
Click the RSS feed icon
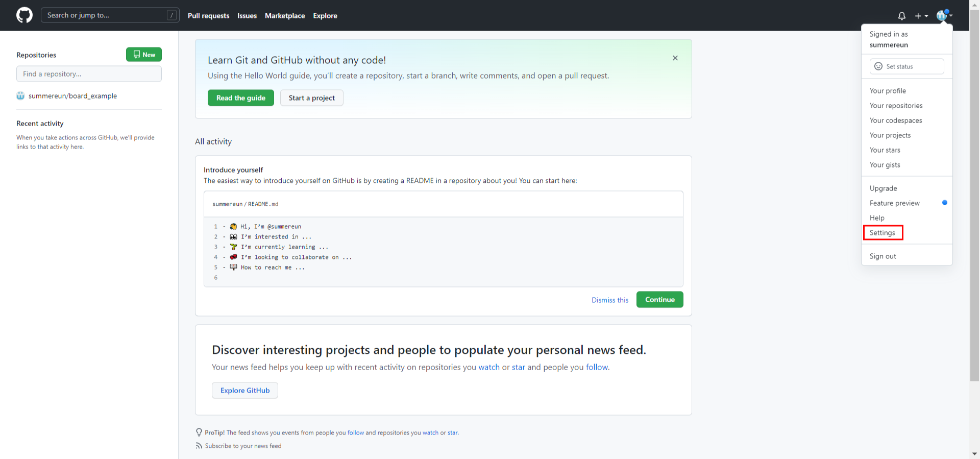199,446
